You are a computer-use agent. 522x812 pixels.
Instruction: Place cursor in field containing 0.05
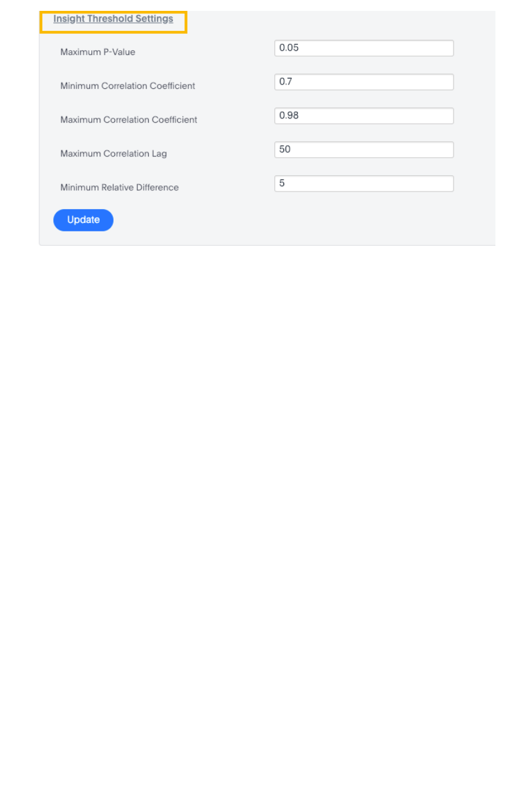coord(364,48)
